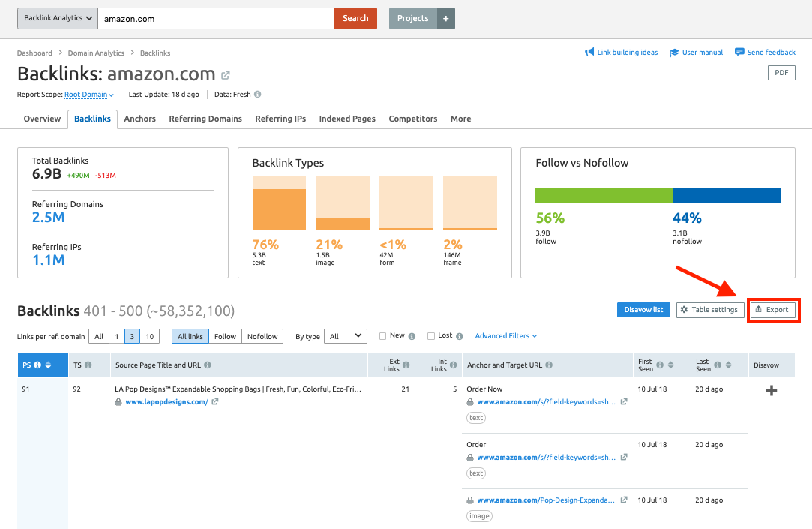Open the Data: Fresh info icon
The width and height of the screenshot is (812, 529).
pos(257,95)
